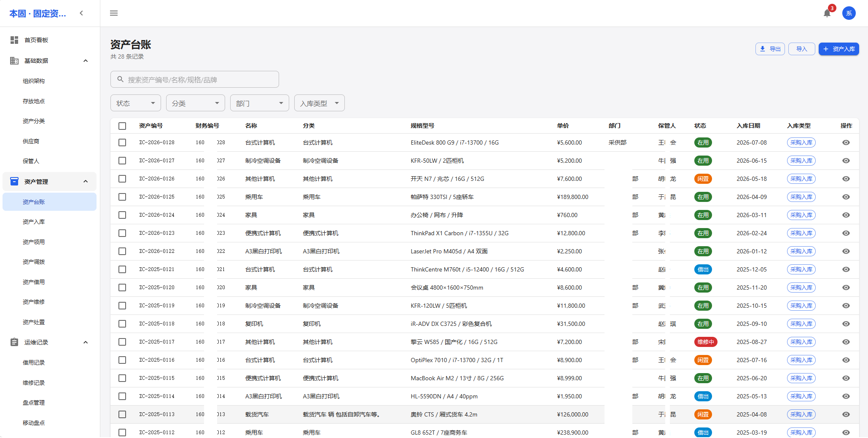This screenshot has width=868, height=438.
Task: Select the checkbox for ZC-2026-0122
Action: [x=122, y=251]
